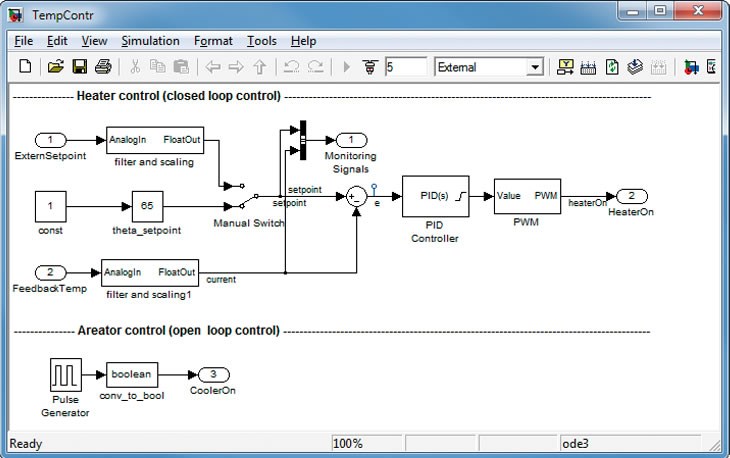This screenshot has width=730, height=458.
Task: Select the PWM block
Action: [527, 196]
